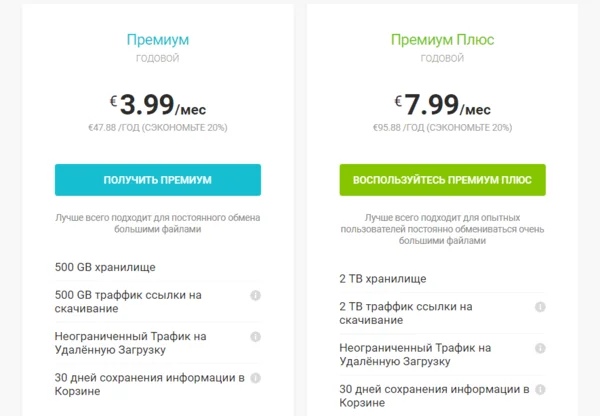Open info icon for 500 GB download link traffic
This screenshot has width=600, height=416.
[255, 295]
